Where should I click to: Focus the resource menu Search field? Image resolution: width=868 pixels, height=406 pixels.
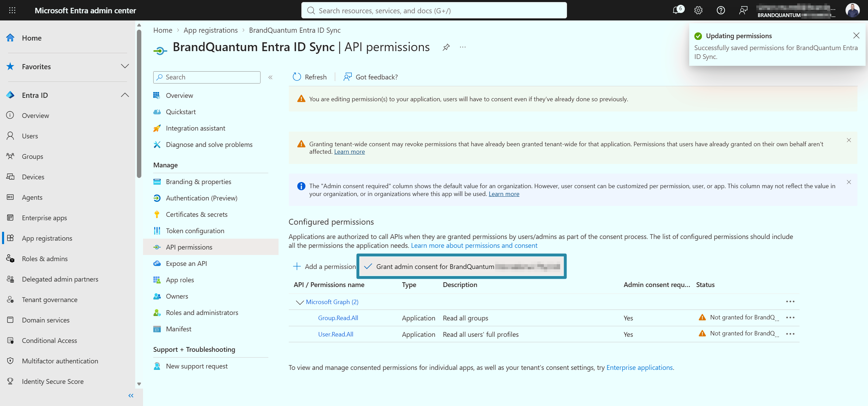207,77
